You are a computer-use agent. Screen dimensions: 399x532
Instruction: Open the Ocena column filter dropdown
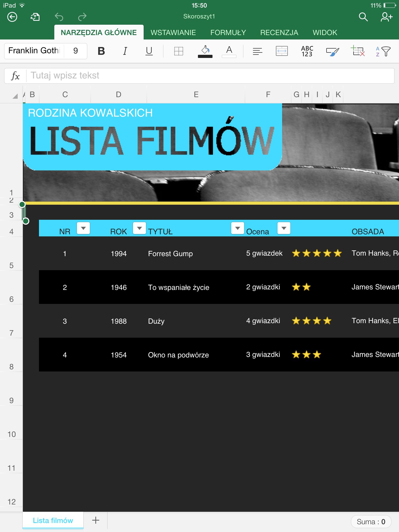pyautogui.click(x=284, y=228)
